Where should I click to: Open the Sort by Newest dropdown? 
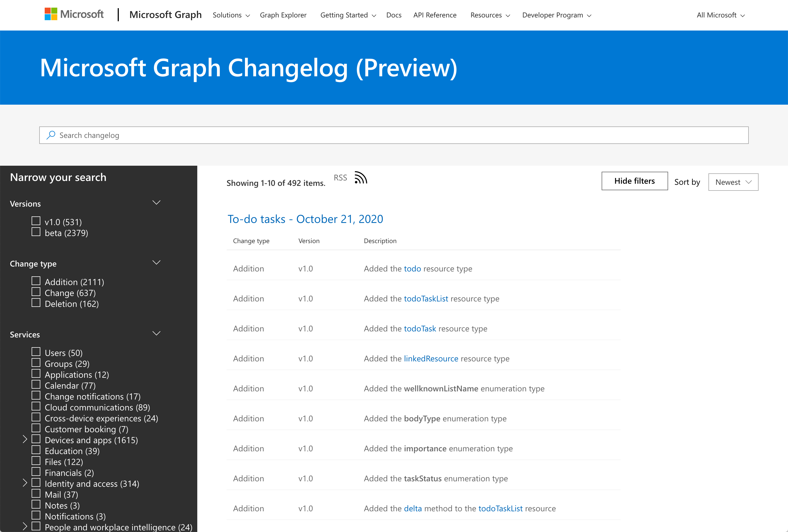click(x=733, y=182)
